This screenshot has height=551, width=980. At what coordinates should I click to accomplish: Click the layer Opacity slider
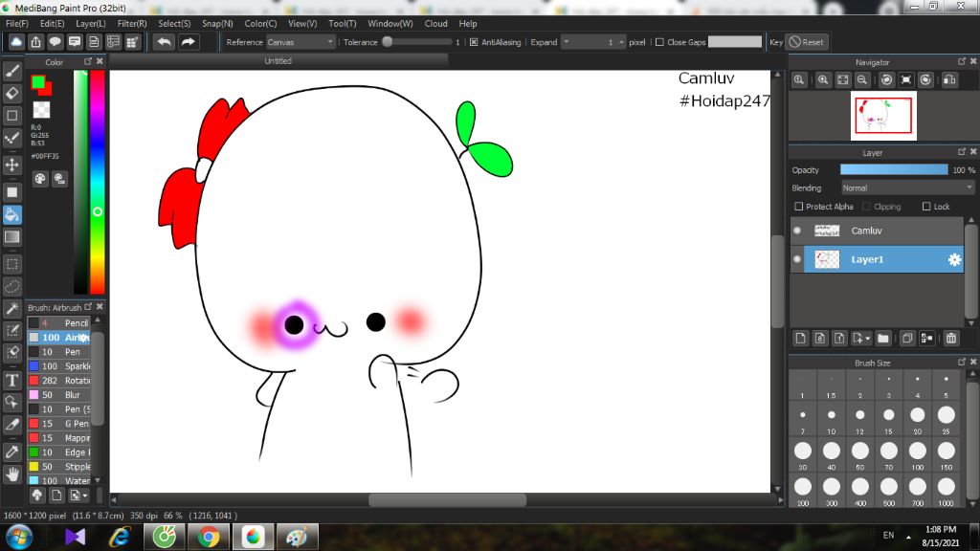(894, 170)
